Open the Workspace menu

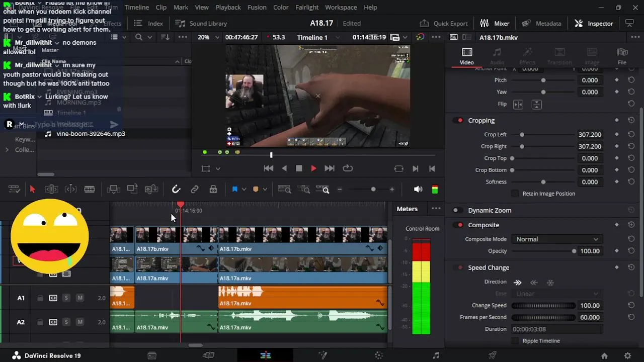click(341, 8)
